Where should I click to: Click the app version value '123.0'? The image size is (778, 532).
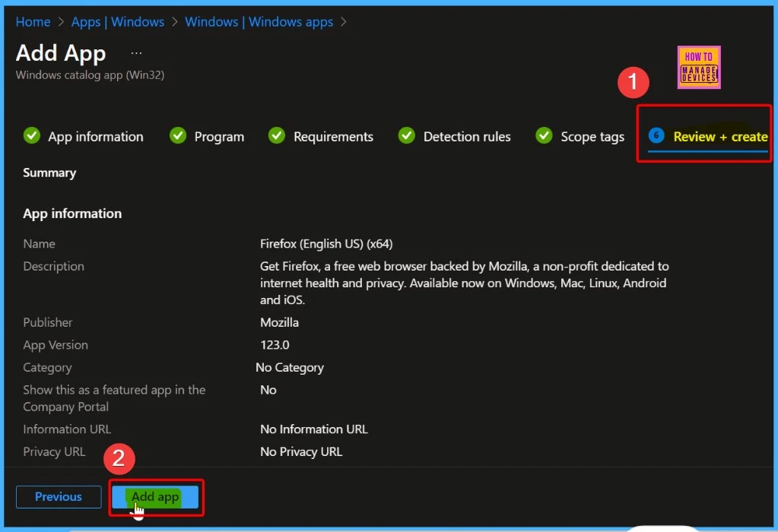point(275,345)
